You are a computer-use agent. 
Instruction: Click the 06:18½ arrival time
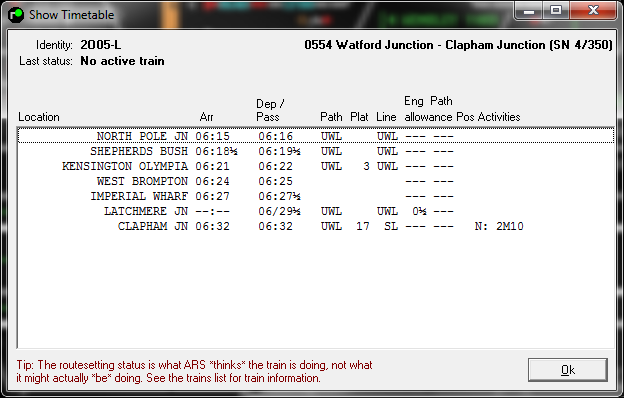(216, 151)
